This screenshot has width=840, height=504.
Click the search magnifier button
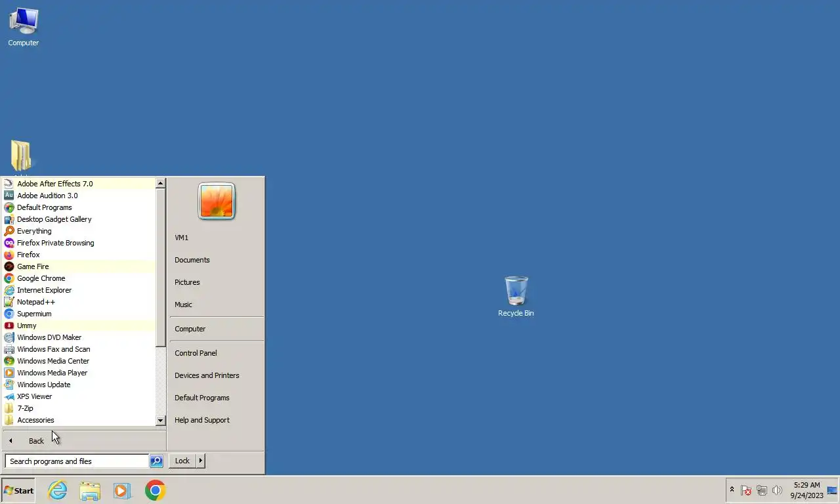point(156,461)
